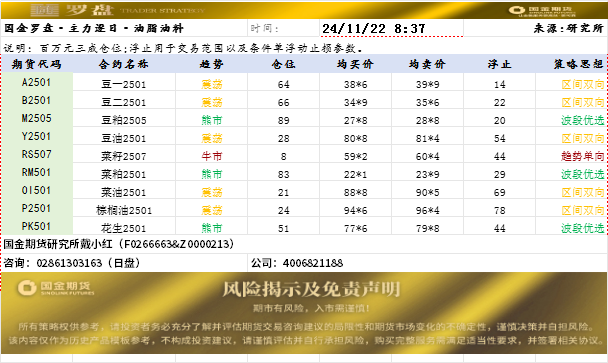608x363 pixels.
Task: Click contract name 棕榈油2501
Action: [124, 210]
